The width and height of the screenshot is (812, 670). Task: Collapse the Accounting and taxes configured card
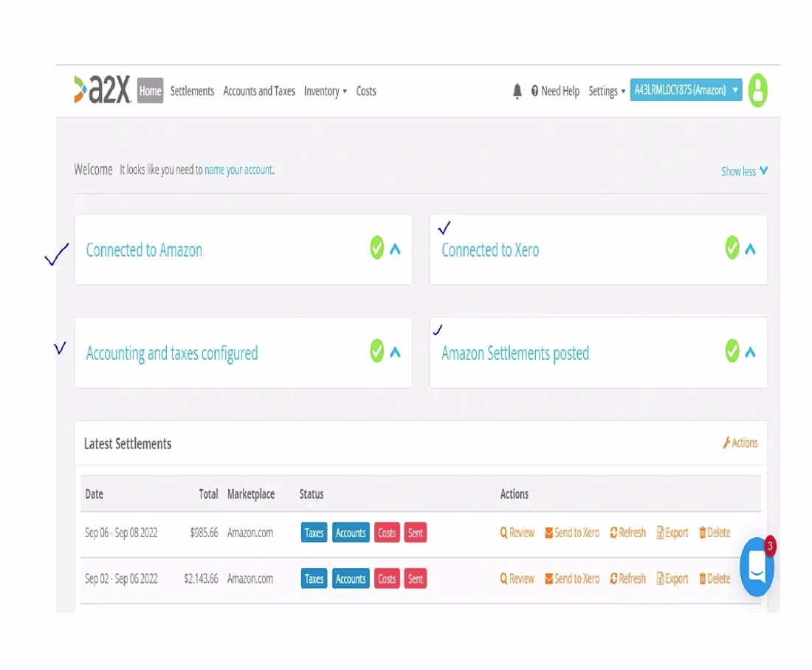[x=395, y=353]
